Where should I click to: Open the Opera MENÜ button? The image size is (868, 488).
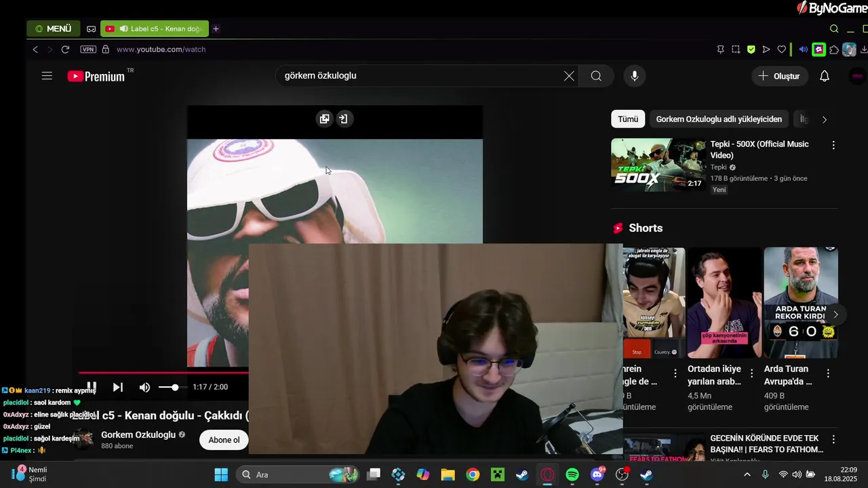[53, 28]
